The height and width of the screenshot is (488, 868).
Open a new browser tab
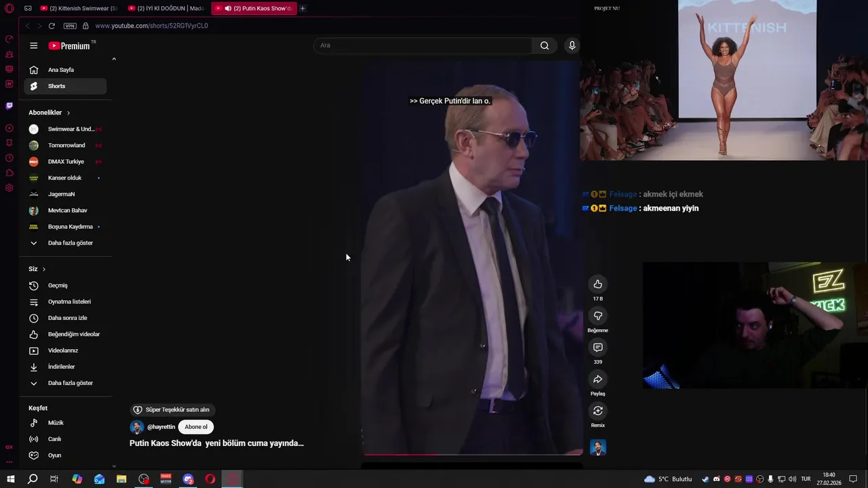click(x=302, y=8)
